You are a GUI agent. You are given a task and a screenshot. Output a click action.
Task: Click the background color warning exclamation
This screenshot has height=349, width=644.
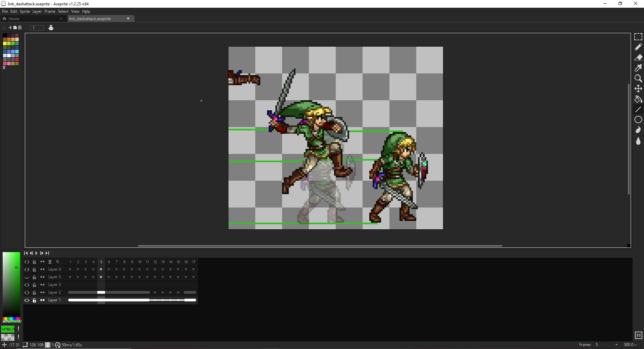[18, 337]
